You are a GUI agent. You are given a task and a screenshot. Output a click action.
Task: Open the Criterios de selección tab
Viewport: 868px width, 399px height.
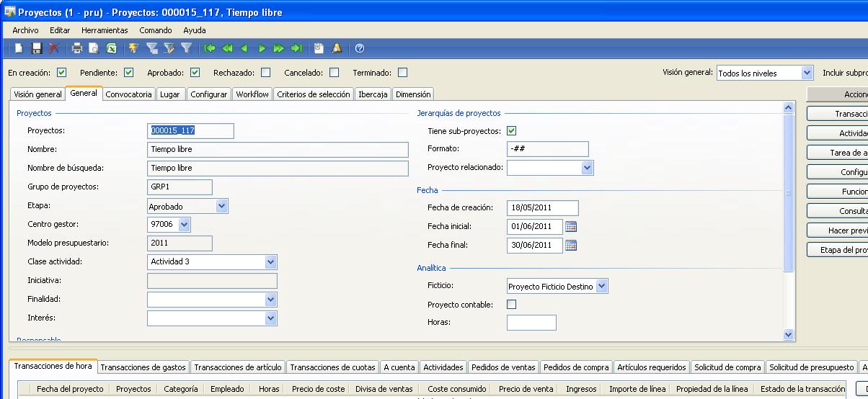[314, 94]
